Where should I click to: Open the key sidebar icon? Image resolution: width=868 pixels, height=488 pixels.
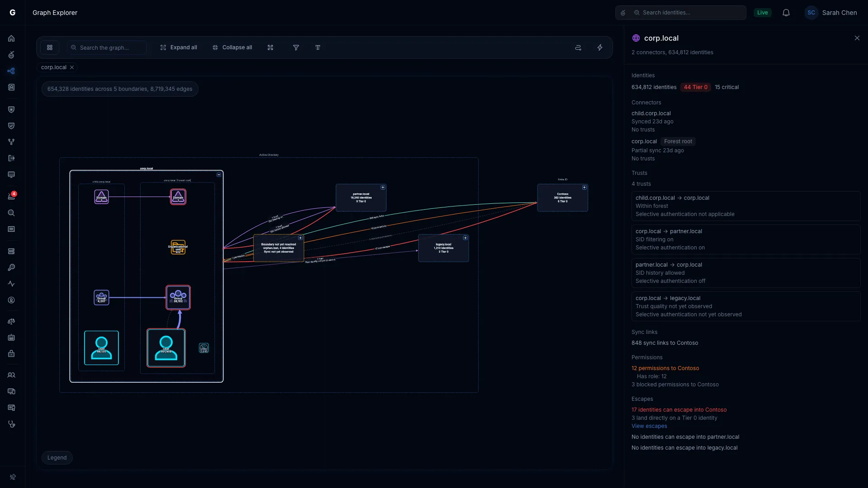[11, 267]
